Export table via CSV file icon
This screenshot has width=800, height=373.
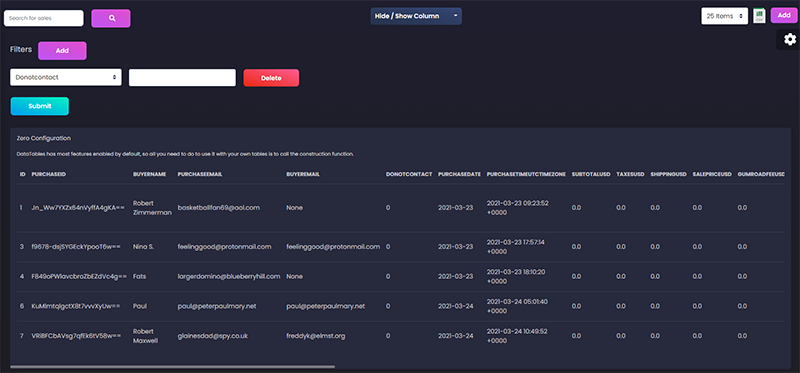(x=759, y=16)
